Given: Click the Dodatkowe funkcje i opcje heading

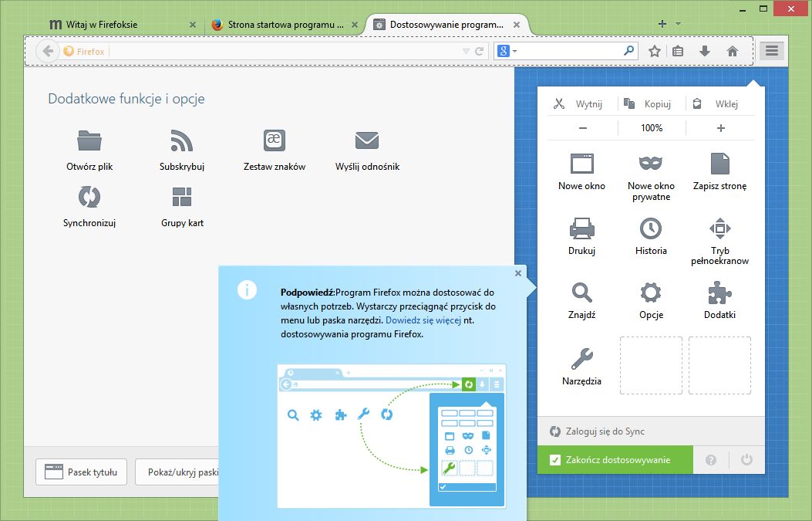Looking at the screenshot, I should click(126, 99).
